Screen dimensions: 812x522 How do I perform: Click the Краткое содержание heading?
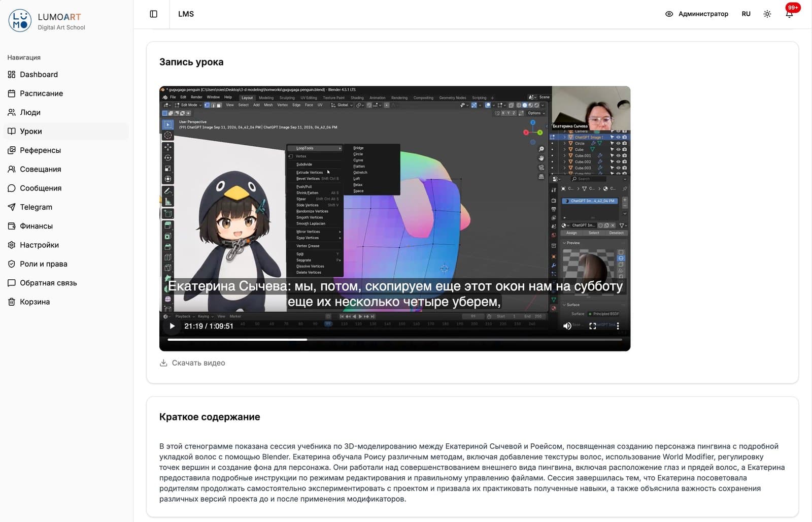(210, 417)
